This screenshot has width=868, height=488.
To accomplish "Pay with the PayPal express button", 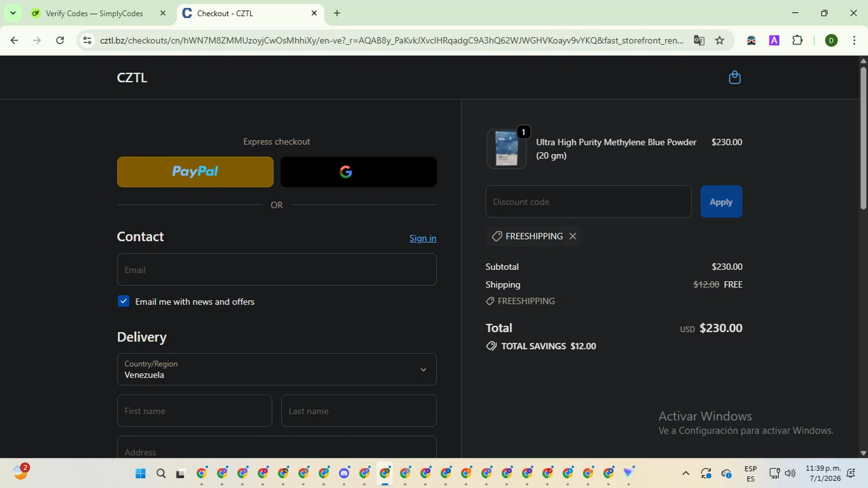I will pyautogui.click(x=195, y=172).
